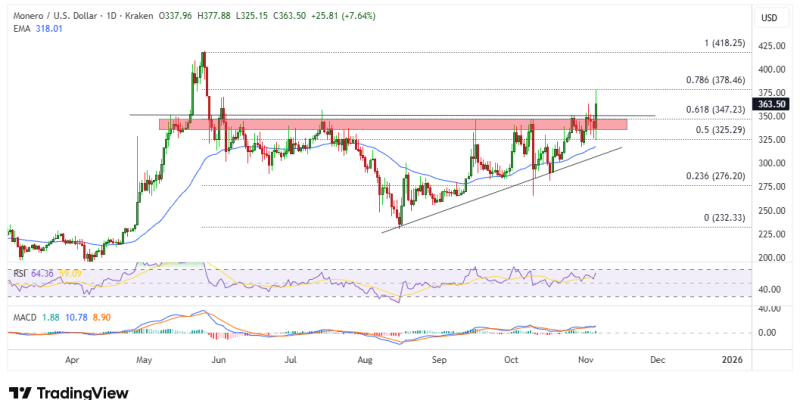This screenshot has height=400, width=800.
Task: Click the 2026 marker on time axis
Action: coord(730,356)
